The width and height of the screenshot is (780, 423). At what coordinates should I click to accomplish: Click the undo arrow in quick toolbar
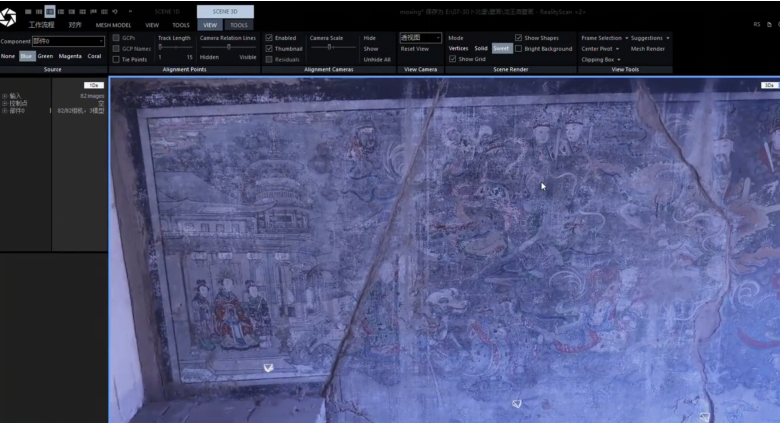[116, 11]
